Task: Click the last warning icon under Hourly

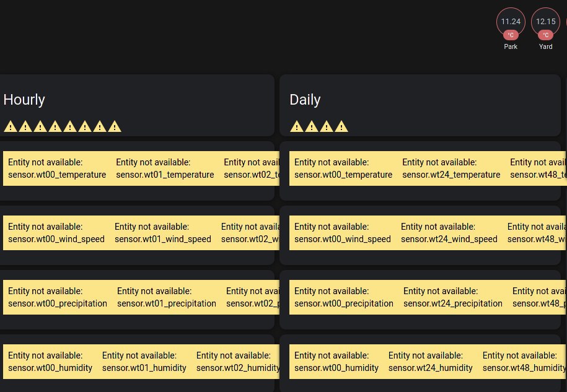Action: 115,127
